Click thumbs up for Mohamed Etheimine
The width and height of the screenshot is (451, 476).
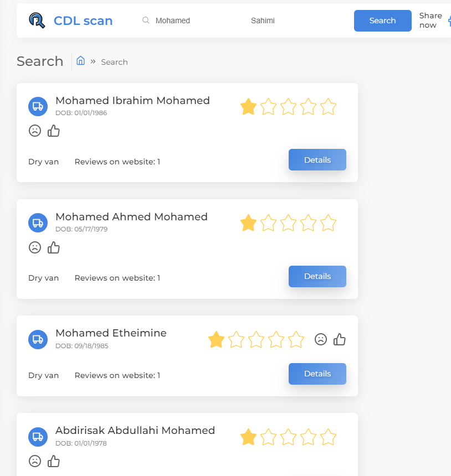340,339
